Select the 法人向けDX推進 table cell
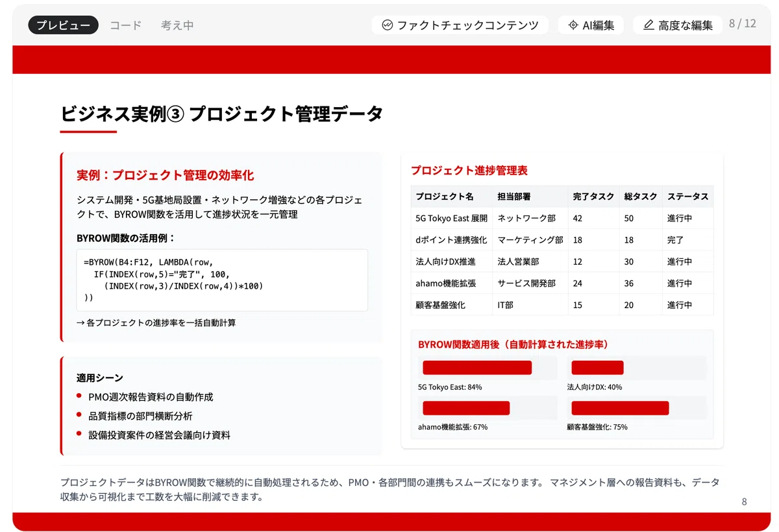The height and width of the screenshot is (532, 779). click(x=451, y=261)
